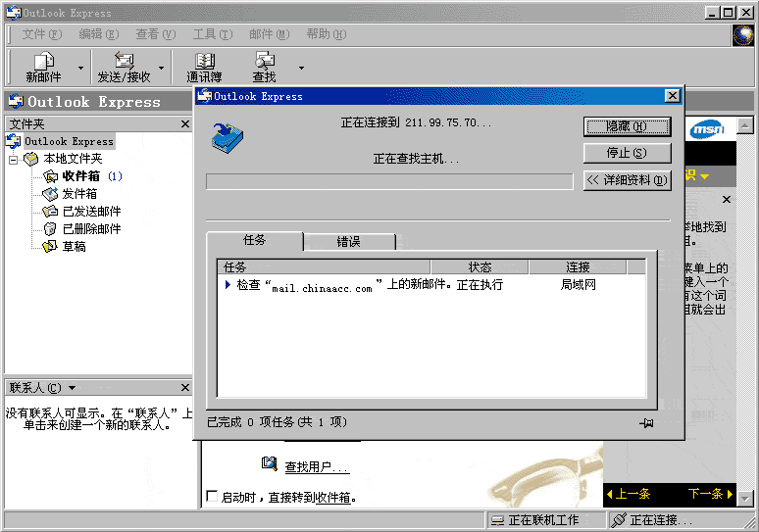The height and width of the screenshot is (532, 759).
Task: Click the Outlook Express banner icon
Action: coord(16,101)
